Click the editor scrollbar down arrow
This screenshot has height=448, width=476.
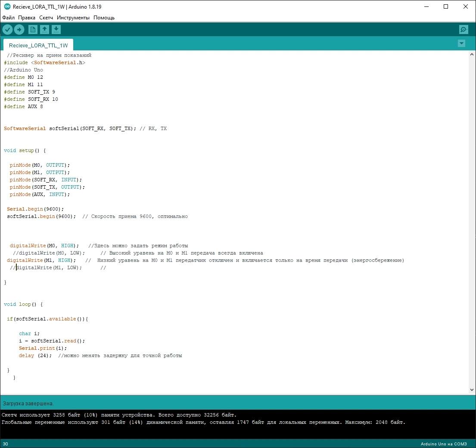tap(472, 390)
